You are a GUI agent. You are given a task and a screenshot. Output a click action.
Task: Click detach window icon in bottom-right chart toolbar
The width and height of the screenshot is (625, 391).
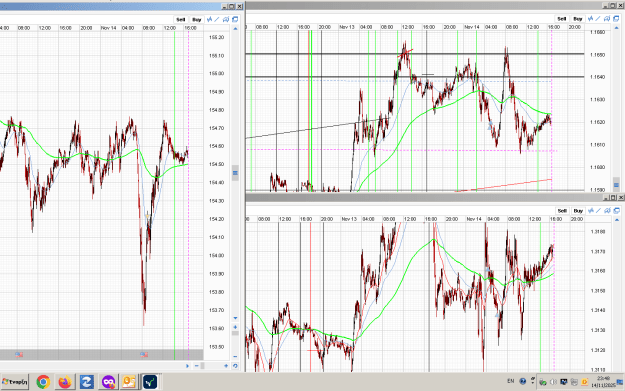pos(617,210)
